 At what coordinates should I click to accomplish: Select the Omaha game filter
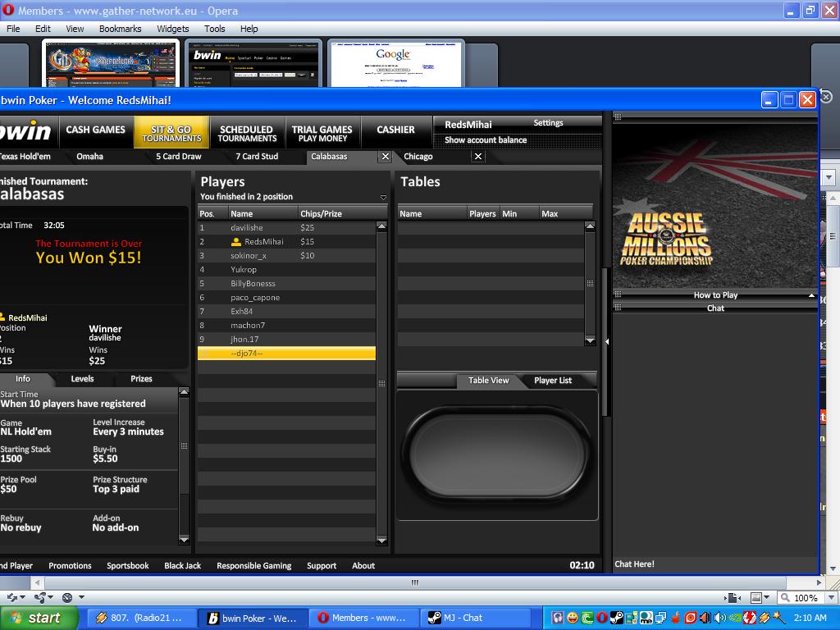click(x=89, y=157)
